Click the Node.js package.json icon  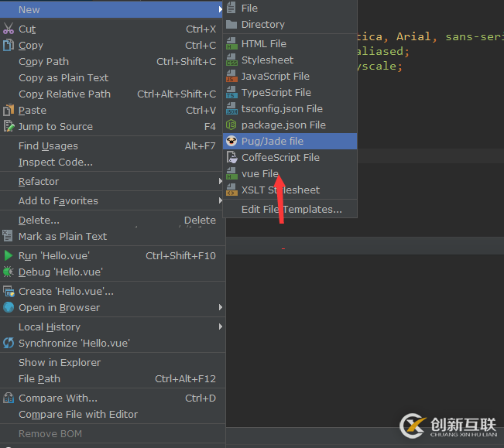point(231,125)
